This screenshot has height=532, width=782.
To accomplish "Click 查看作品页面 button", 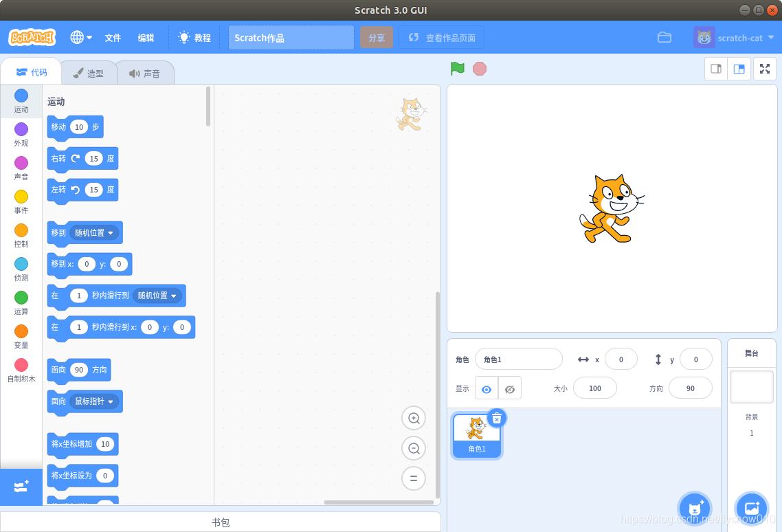I will 441,38.
